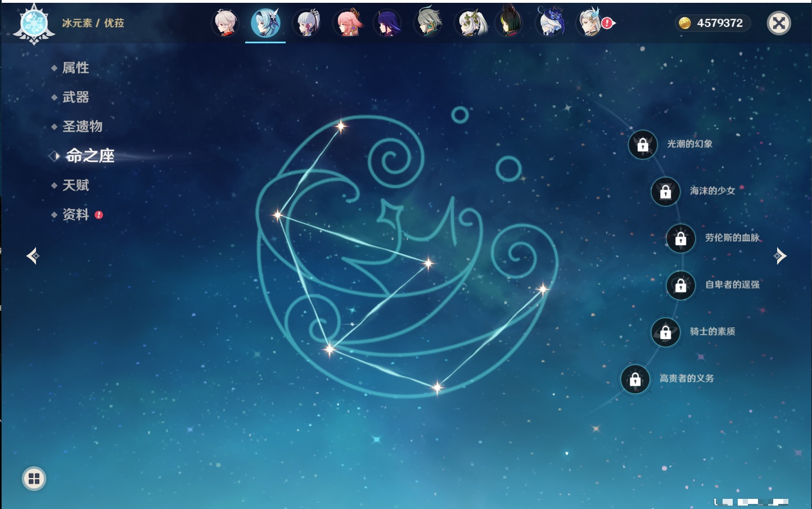Select the 命之座 constellation menu item
The height and width of the screenshot is (509, 812).
point(90,156)
